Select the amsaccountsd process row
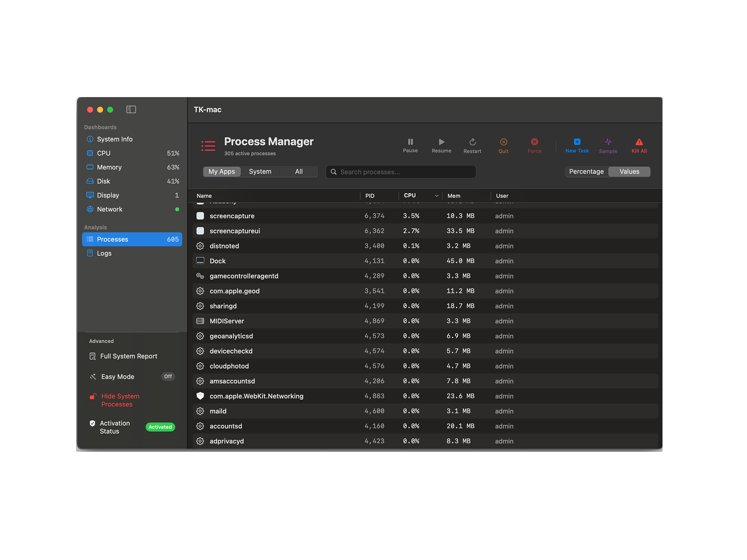Image resolution: width=747 pixels, height=560 pixels. (x=425, y=381)
